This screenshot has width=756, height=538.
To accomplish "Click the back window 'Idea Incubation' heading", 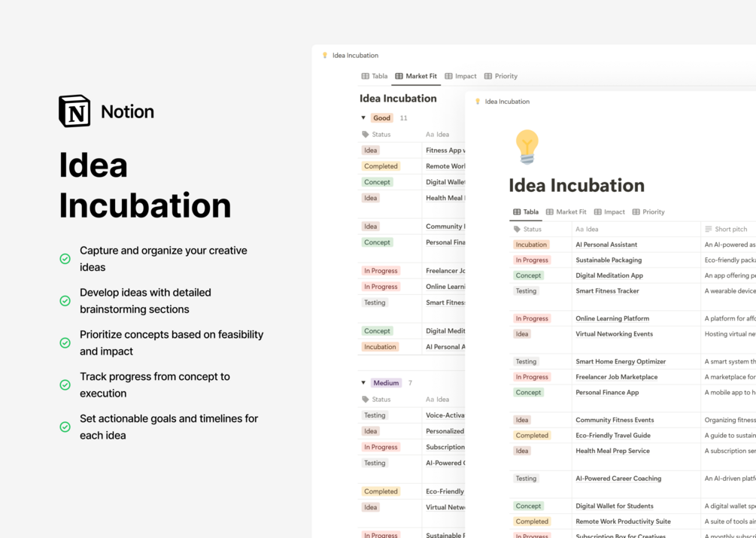I will pyautogui.click(x=398, y=99).
